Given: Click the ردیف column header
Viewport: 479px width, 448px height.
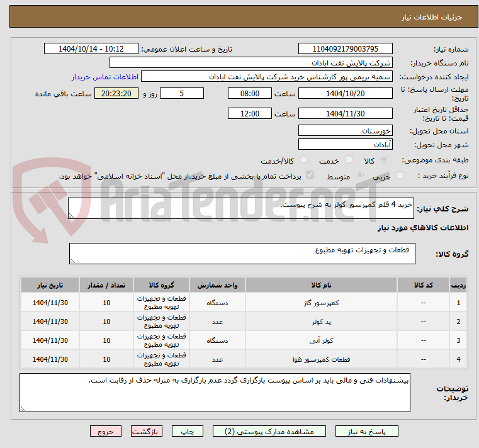Looking at the screenshot, I should pyautogui.click(x=458, y=285).
